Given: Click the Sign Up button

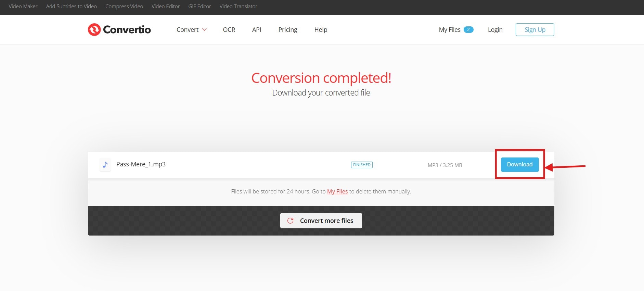Looking at the screenshot, I should click(x=535, y=29).
